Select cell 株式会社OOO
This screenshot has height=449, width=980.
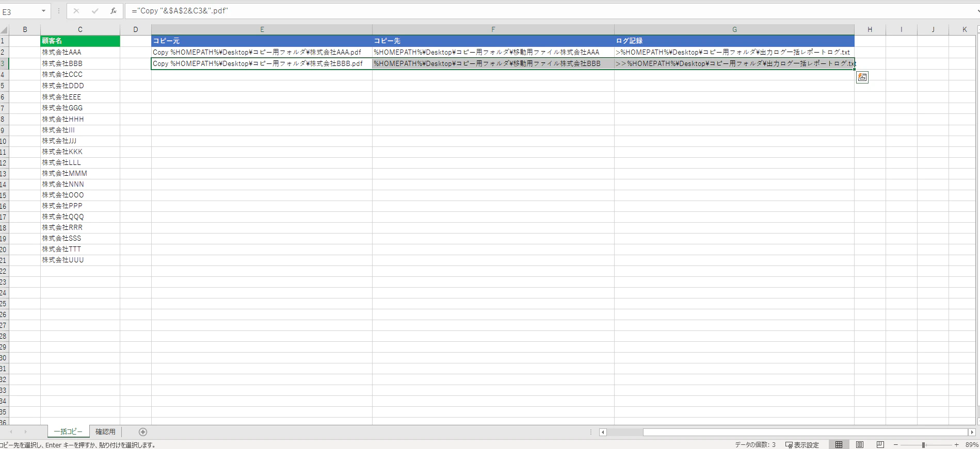[x=80, y=195]
